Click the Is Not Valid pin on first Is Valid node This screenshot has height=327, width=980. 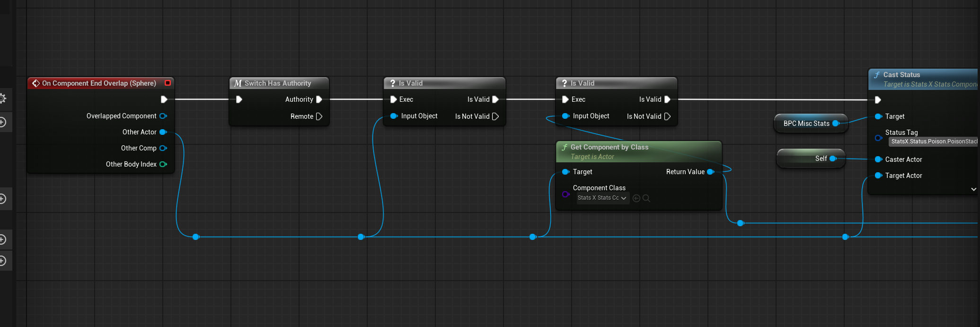coord(495,116)
